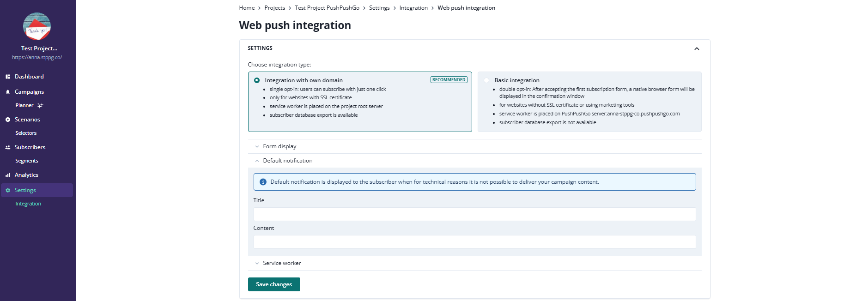Open Segments in the sidebar menu
Screen dimensions: 868x301
[27, 161]
